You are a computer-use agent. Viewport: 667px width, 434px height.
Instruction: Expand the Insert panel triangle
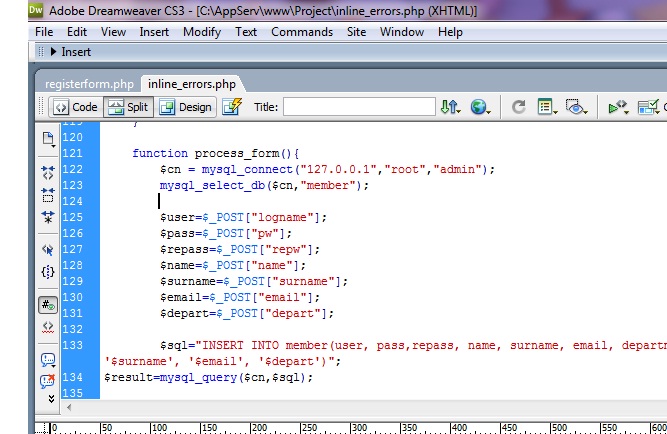pos(54,51)
